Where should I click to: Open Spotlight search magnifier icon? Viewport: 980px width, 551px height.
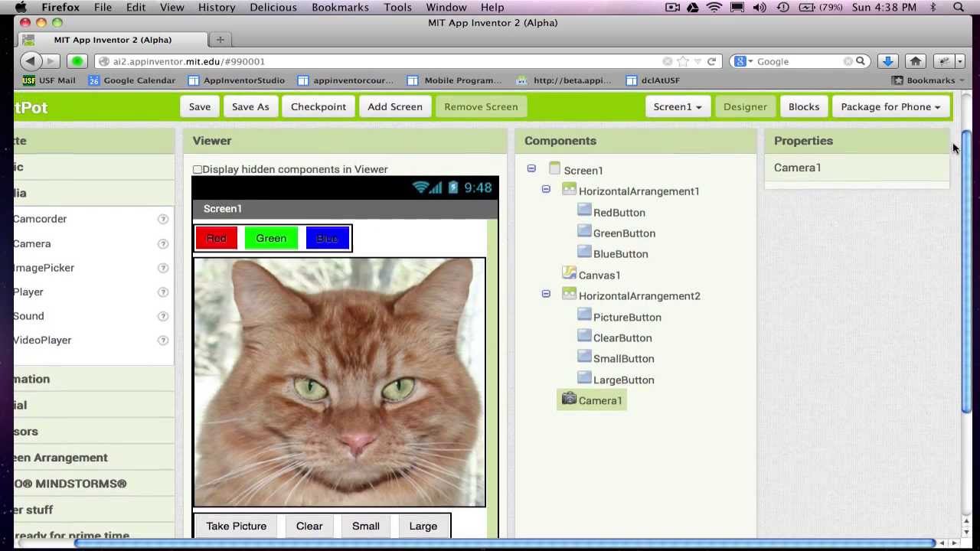point(959,7)
